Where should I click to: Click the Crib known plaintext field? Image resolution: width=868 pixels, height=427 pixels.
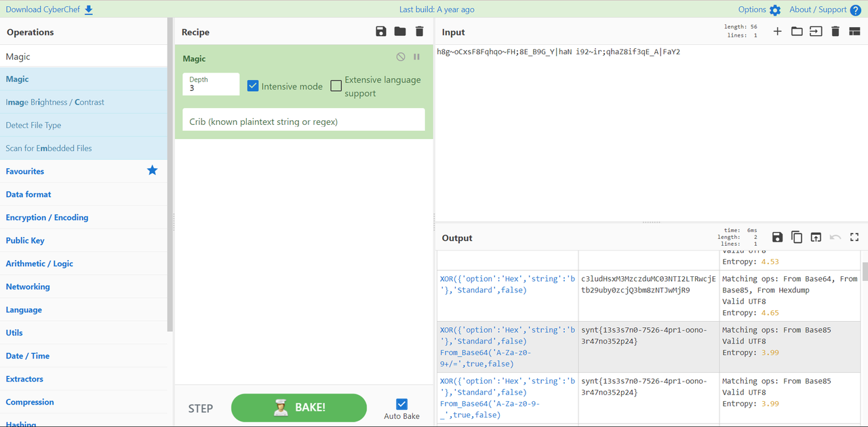303,122
